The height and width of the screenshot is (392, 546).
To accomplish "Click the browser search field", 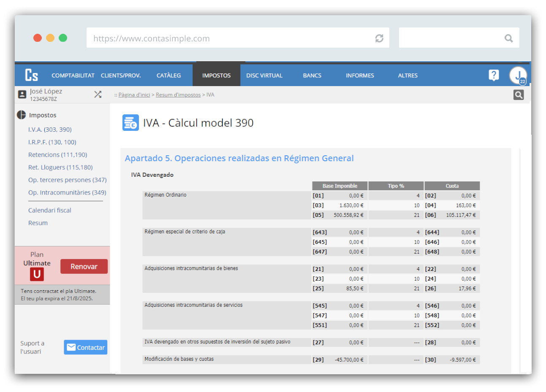I will (459, 38).
